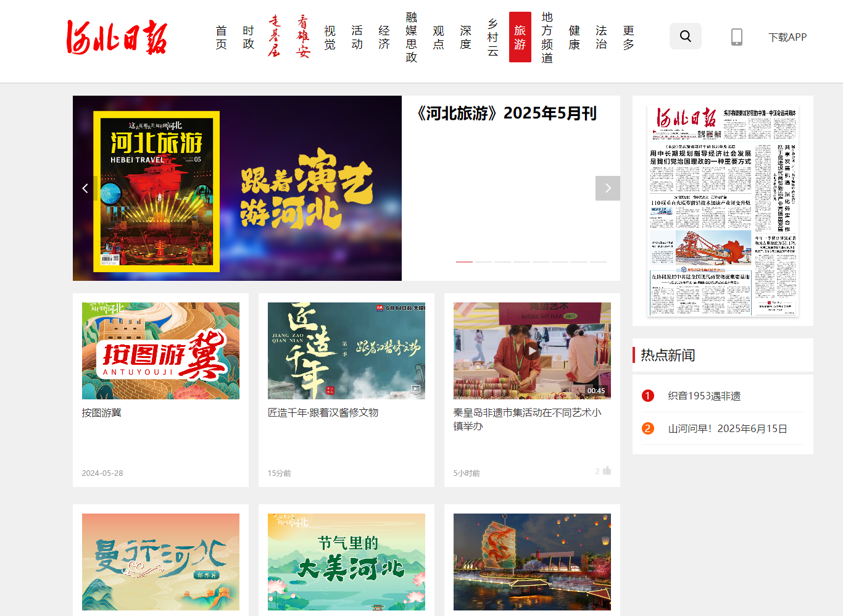This screenshot has width=843, height=616.
Task: Open the 深度 nav item
Action: [466, 37]
